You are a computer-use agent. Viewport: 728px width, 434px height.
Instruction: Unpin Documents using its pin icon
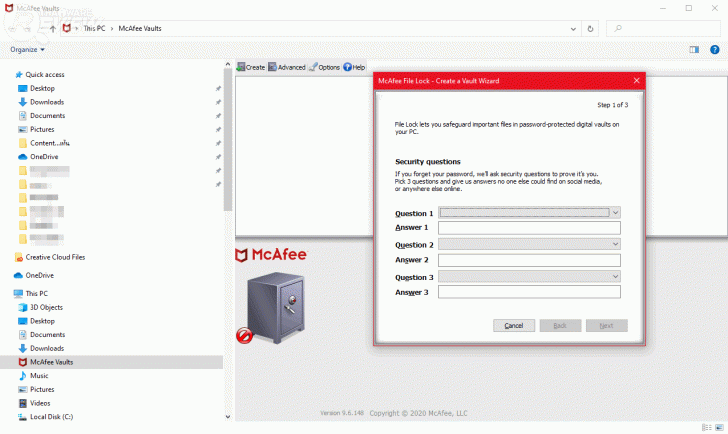click(218, 116)
